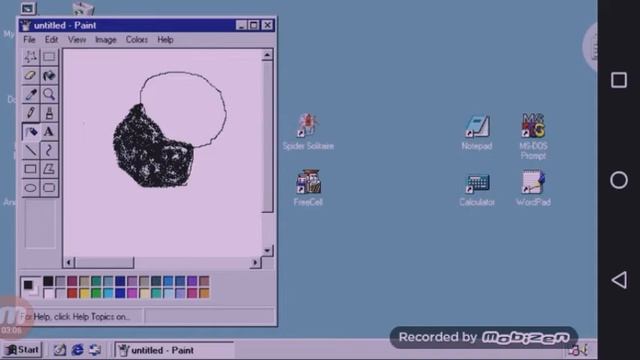Click the system tray icon
Image resolution: width=640 pixels, height=360 pixels.
579,350
